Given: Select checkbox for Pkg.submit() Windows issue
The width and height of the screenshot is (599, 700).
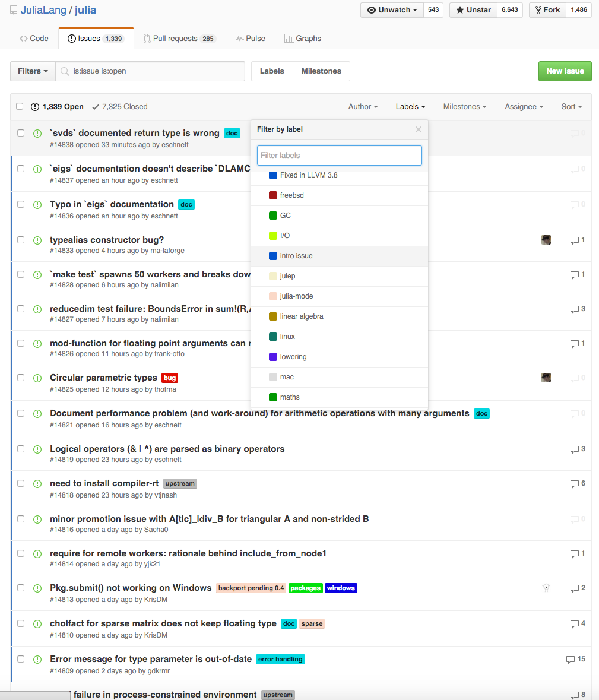Looking at the screenshot, I should [21, 588].
